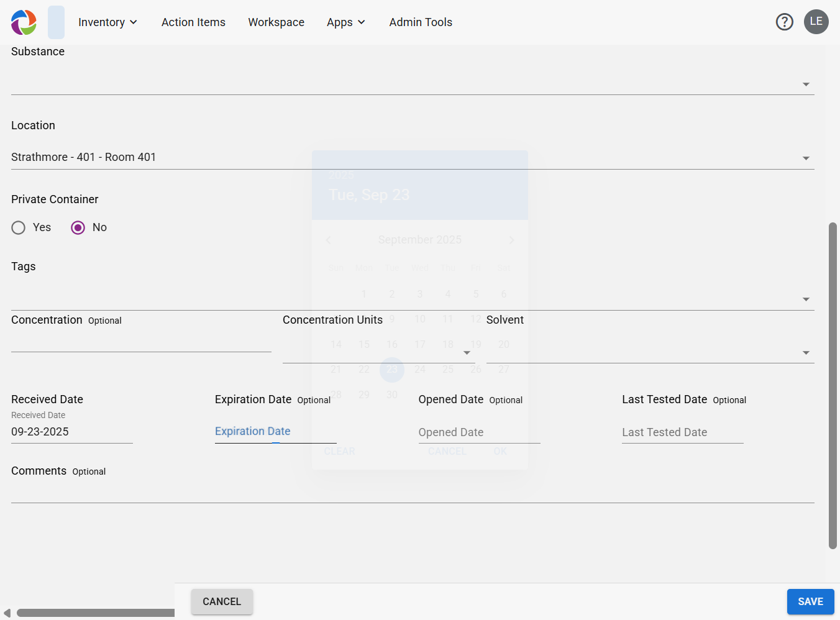840x620 pixels.
Task: Click the Last Tested Date field
Action: point(683,432)
